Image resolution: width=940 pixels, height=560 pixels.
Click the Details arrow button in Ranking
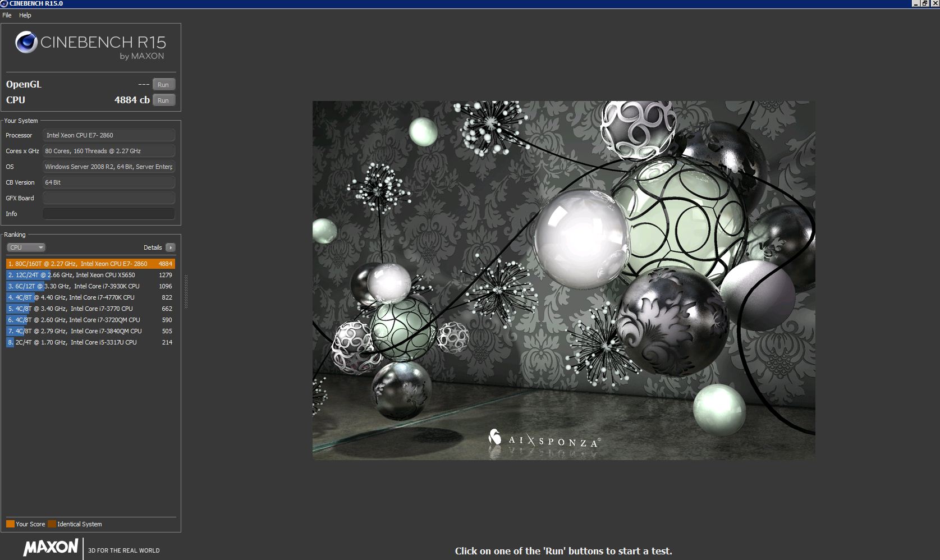click(171, 247)
